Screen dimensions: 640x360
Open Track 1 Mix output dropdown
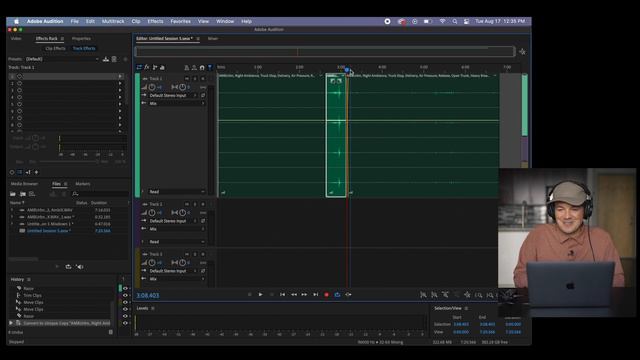coord(176,104)
